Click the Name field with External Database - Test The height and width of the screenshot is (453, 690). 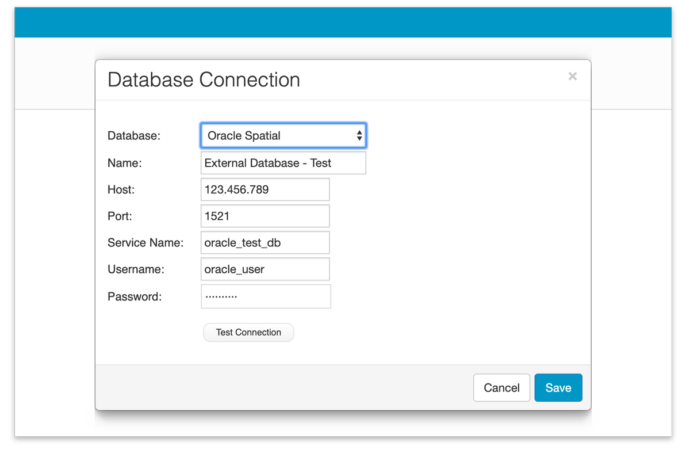(x=283, y=163)
